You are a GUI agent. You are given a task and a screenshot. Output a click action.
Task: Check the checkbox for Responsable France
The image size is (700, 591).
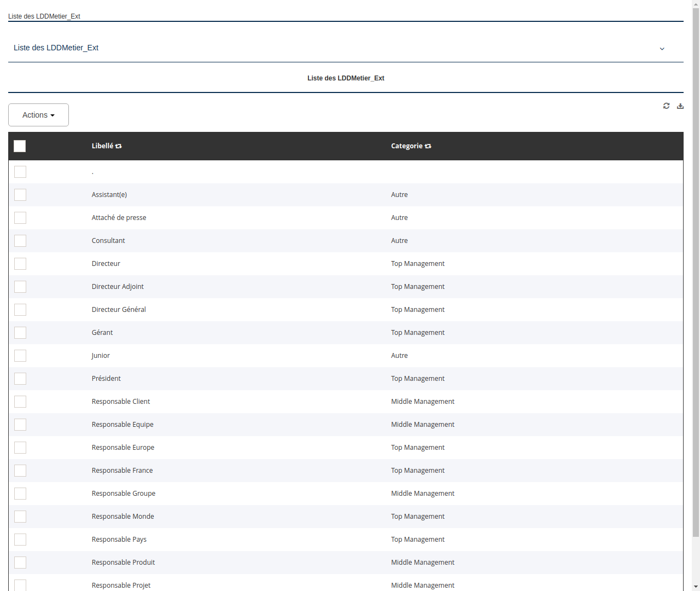20,471
